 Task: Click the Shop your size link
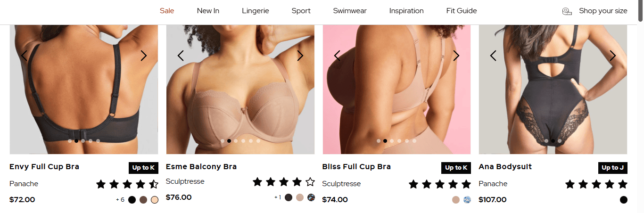[603, 11]
